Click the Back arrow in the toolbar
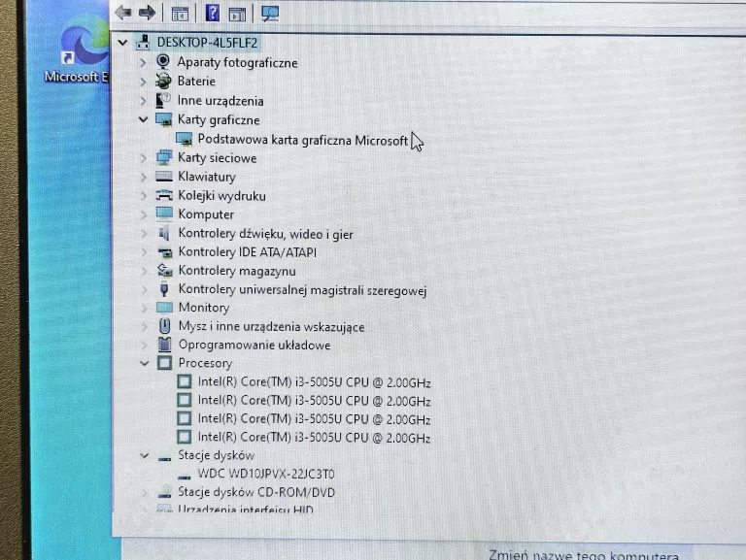Image resolution: width=746 pixels, height=560 pixels. 123,13
